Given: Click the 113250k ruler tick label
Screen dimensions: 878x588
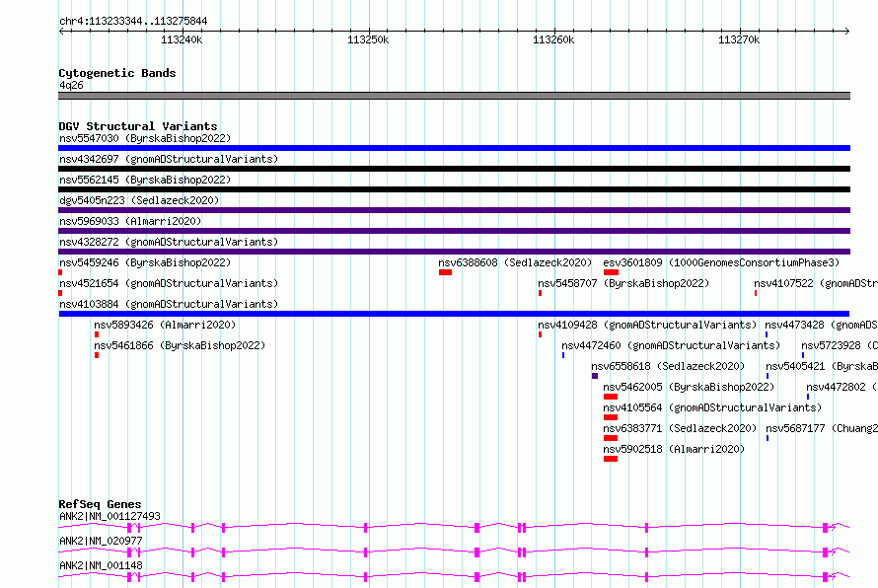Looking at the screenshot, I should [x=368, y=39].
